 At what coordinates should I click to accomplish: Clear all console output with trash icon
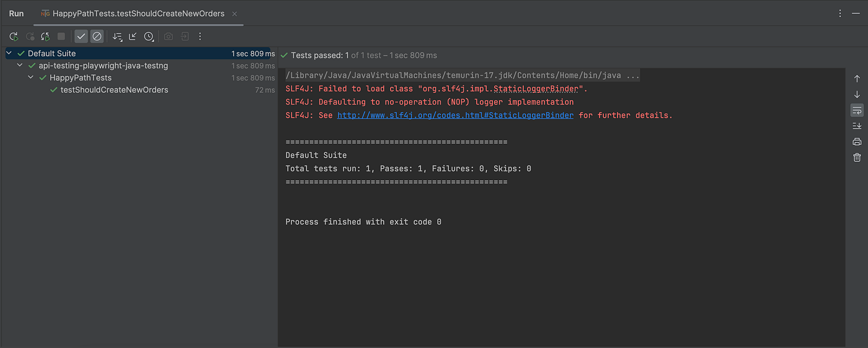(857, 157)
